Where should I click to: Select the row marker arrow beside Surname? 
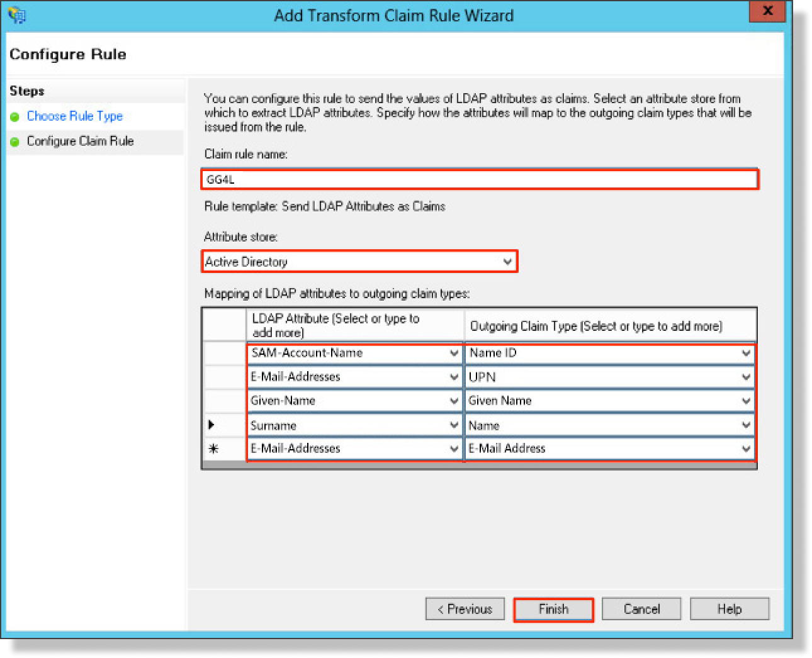pyautogui.click(x=211, y=425)
